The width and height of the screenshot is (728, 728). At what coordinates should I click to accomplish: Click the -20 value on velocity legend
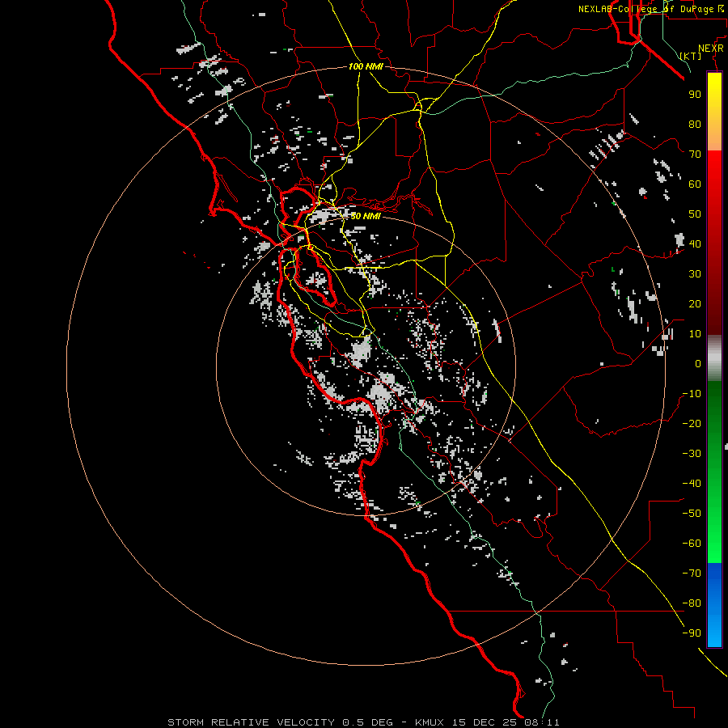692,423
